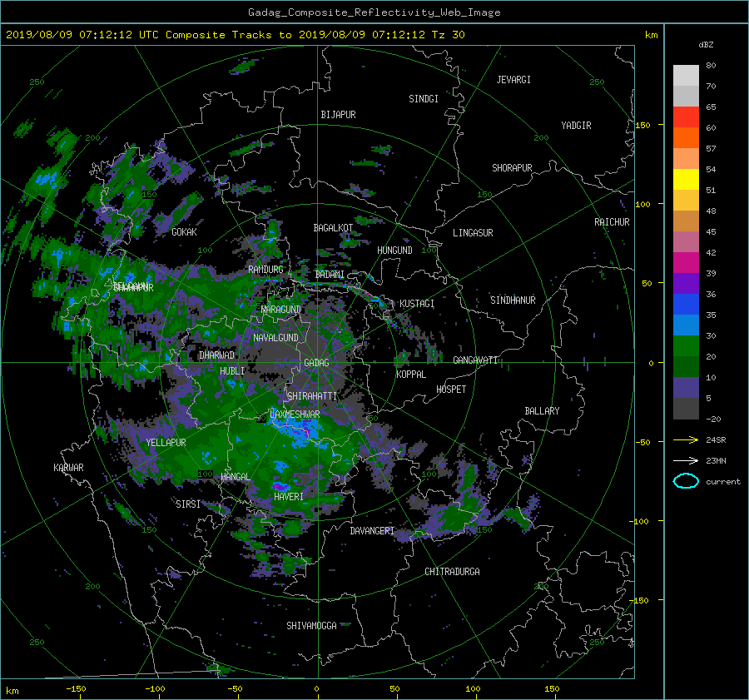Image resolution: width=749 pixels, height=700 pixels.
Task: Click the 80 value on dBZ scale
Action: 711,66
